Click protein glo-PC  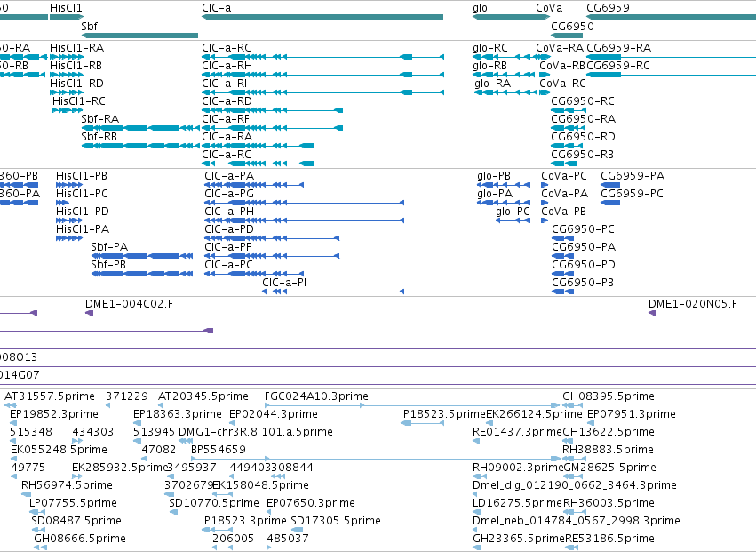513,220
